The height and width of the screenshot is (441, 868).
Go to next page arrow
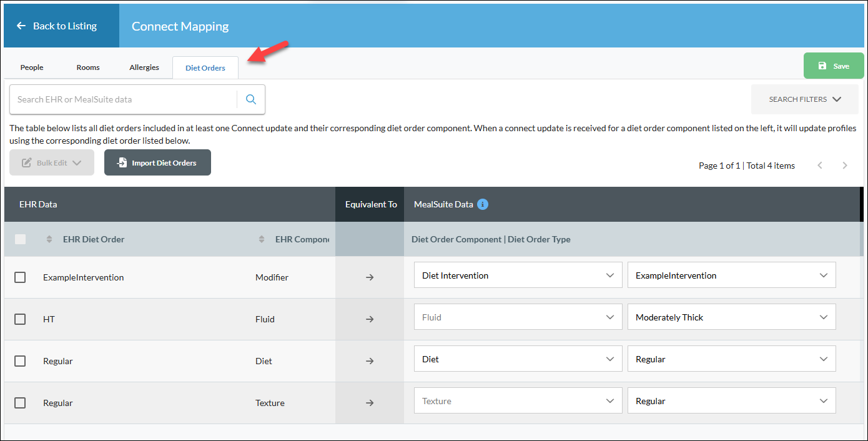tap(845, 166)
